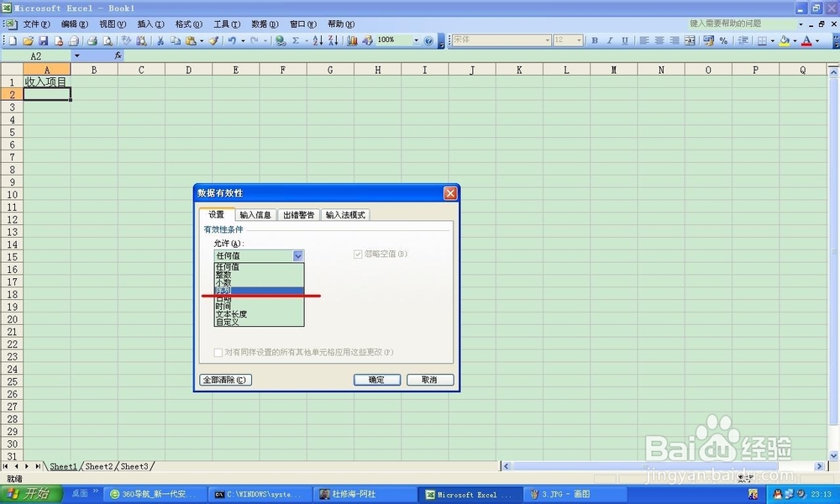This screenshot has height=504, width=840.
Task: Save the workbook with the floppy icon
Action: coord(44,40)
